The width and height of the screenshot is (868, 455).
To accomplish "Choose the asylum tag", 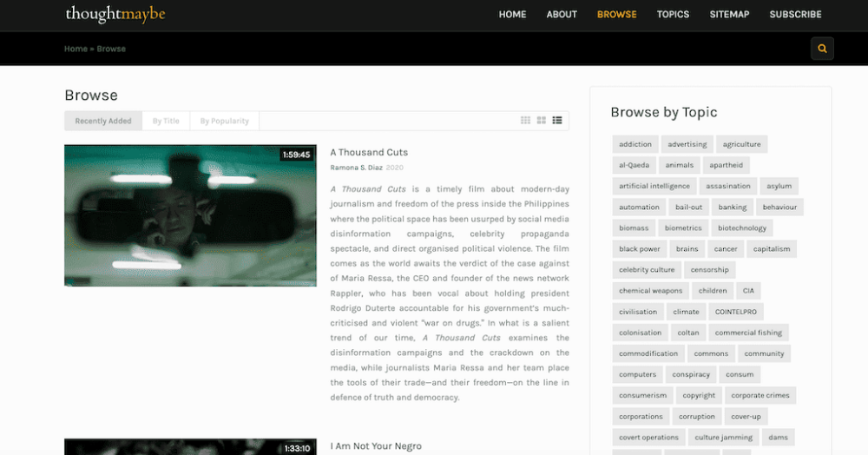I will (x=779, y=186).
